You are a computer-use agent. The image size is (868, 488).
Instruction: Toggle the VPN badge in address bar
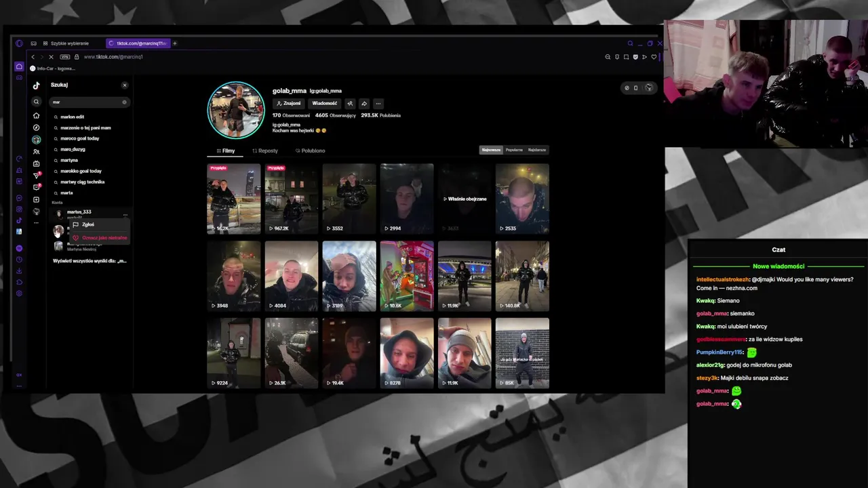pyautogui.click(x=65, y=57)
